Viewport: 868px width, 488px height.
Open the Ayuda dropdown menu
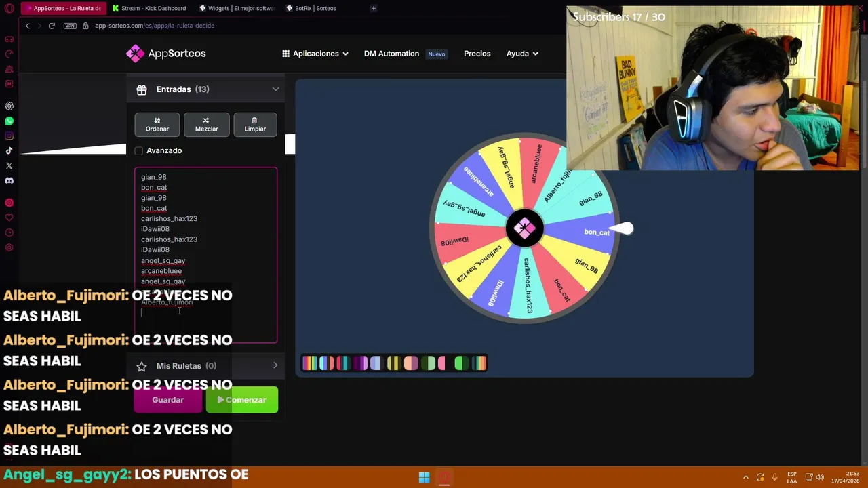tap(522, 54)
